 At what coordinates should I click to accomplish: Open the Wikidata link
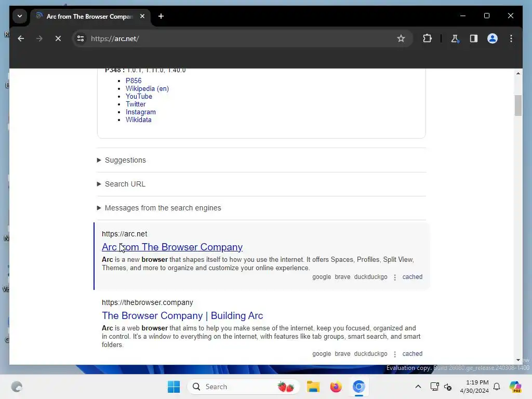(138, 120)
